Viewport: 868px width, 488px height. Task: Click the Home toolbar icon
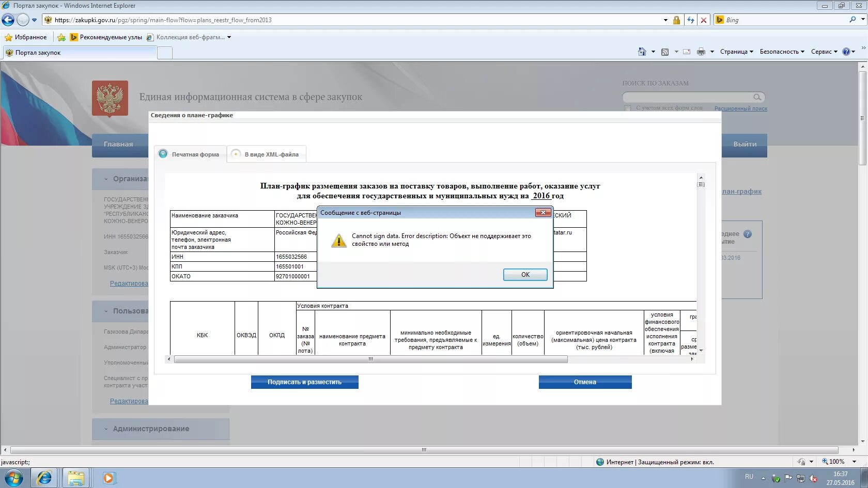point(642,52)
